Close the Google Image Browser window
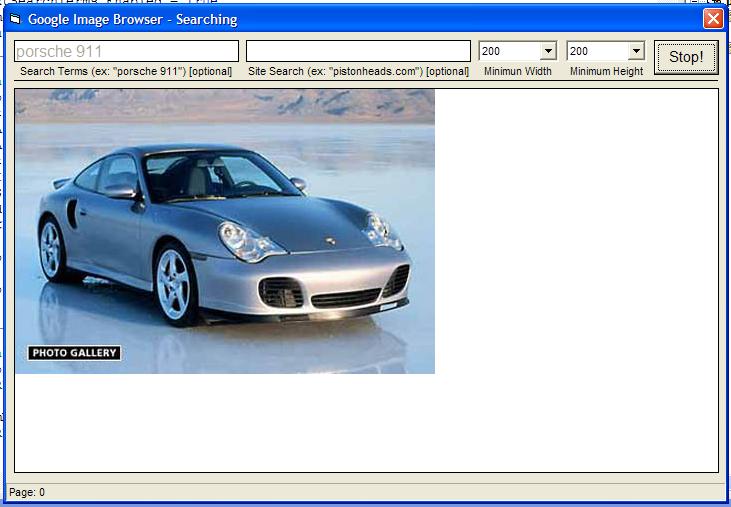 pos(712,19)
